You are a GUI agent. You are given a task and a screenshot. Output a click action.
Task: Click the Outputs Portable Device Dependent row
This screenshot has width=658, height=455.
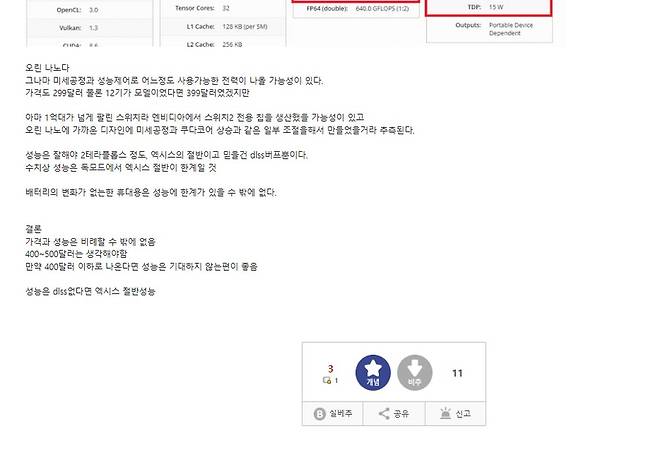[489, 29]
